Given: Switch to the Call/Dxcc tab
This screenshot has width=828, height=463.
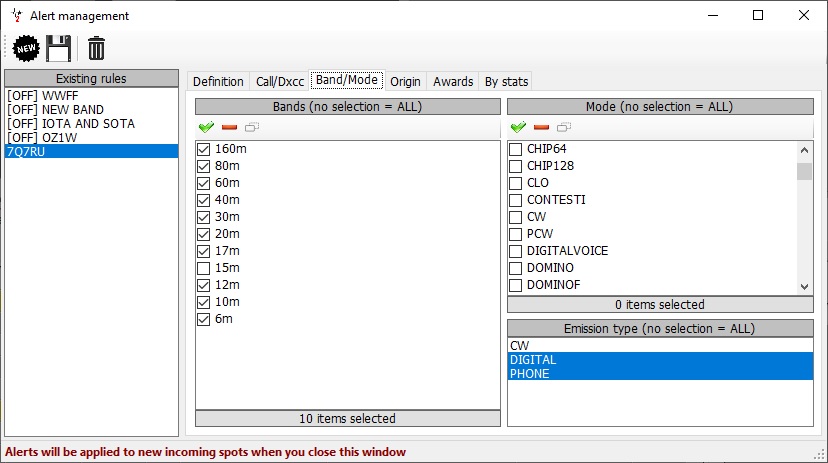Looking at the screenshot, I should [x=280, y=82].
